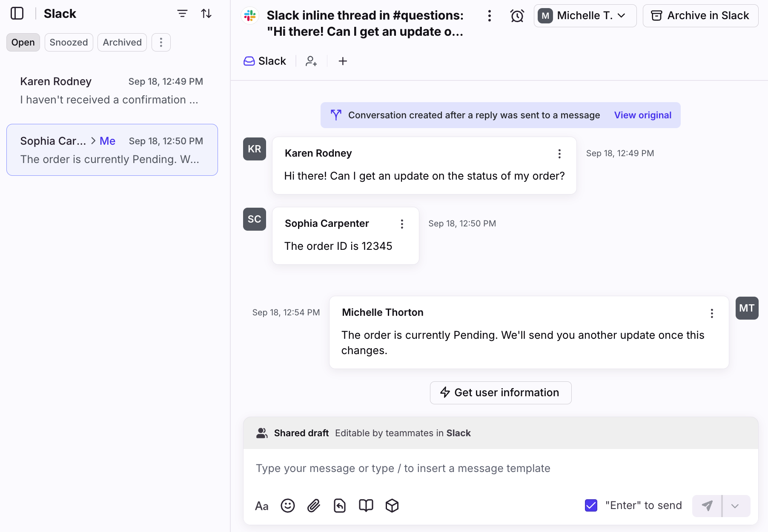
Task: Open text formatting options (Aa)
Action: coord(261,506)
